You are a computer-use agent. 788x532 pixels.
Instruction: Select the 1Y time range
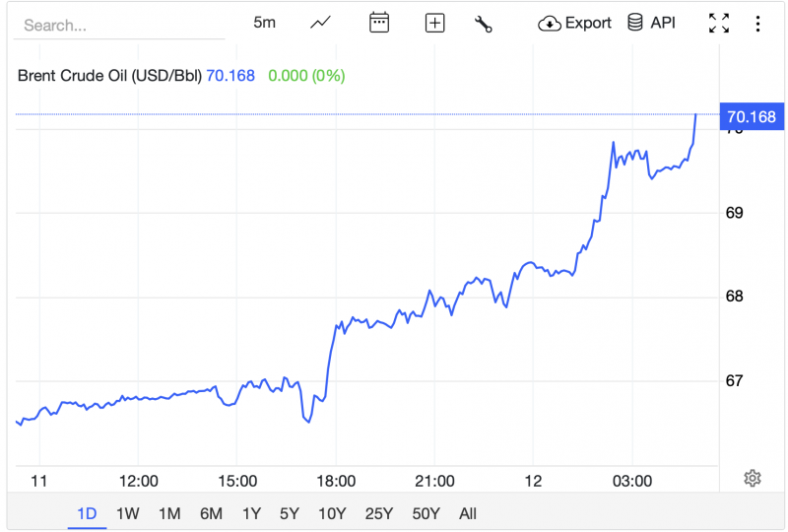coord(251,513)
